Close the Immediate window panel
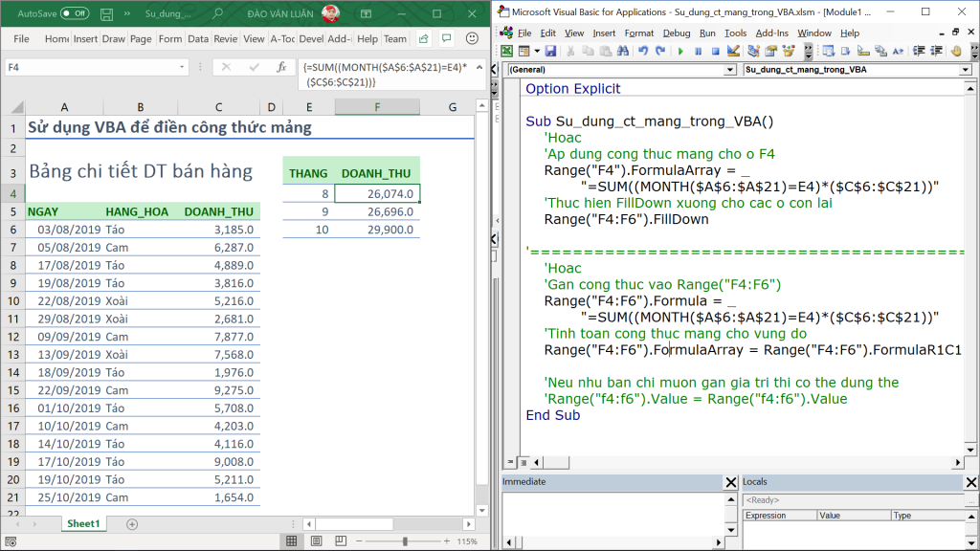980x551 pixels. pos(731,482)
